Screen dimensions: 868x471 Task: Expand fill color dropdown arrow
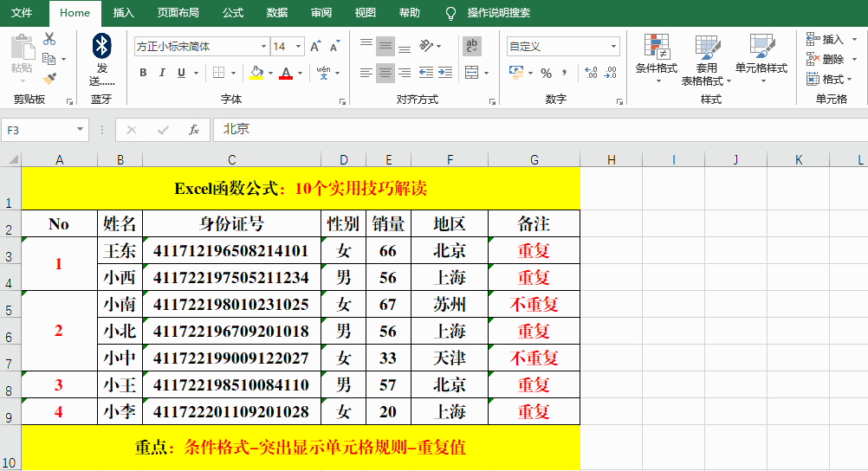(270, 73)
